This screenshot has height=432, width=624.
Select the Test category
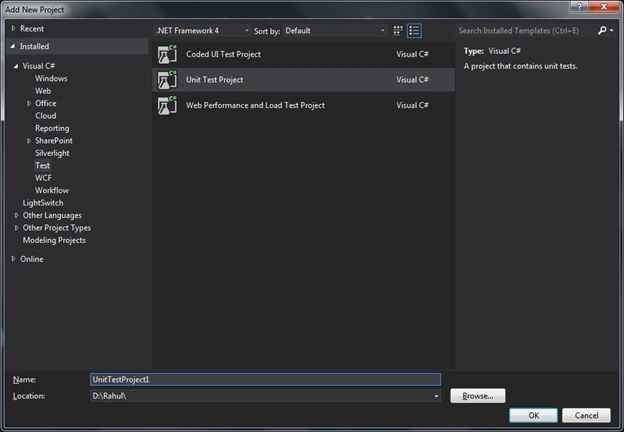[x=42, y=165]
